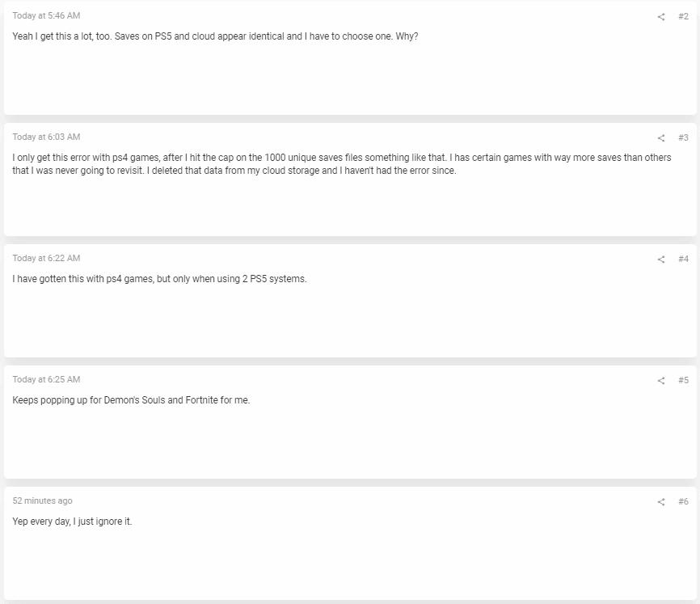The width and height of the screenshot is (700, 604).
Task: Click the share icon on post #2
Action: coord(661,17)
